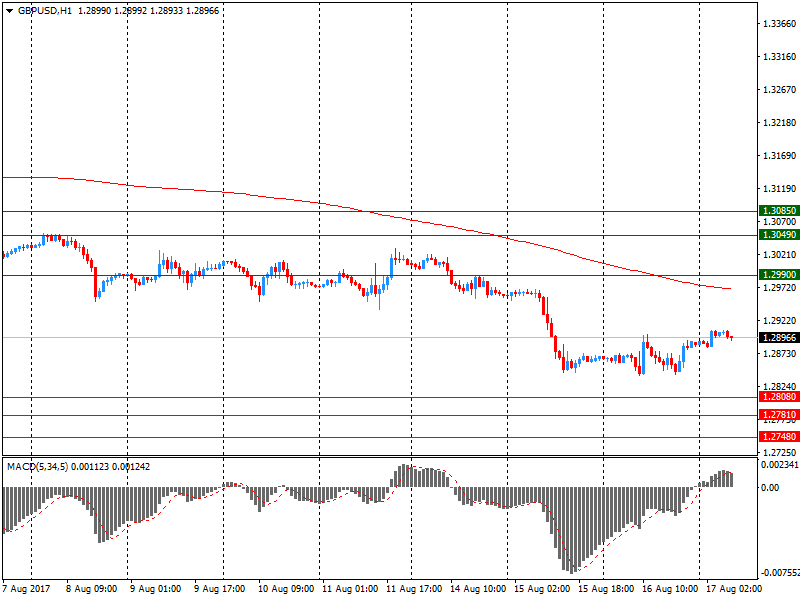This screenshot has width=800, height=600.
Task: Click the 11 Aug 01:00 time label
Action: 350,589
